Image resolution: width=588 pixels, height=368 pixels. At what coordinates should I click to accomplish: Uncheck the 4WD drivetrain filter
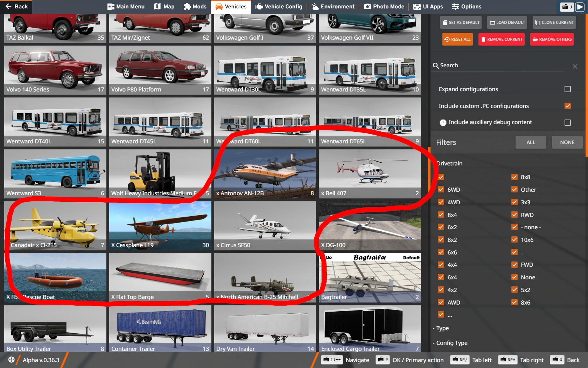441,202
